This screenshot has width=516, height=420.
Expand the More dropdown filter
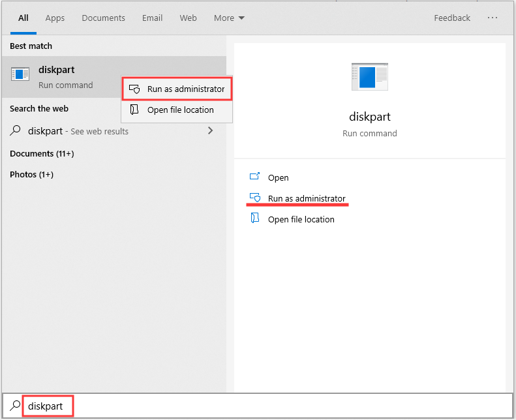(x=229, y=18)
